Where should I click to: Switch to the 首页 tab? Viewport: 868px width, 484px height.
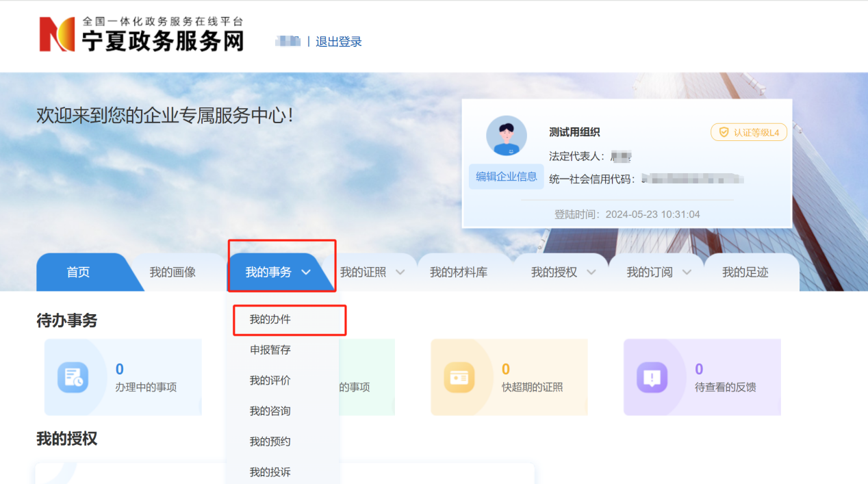(x=78, y=272)
